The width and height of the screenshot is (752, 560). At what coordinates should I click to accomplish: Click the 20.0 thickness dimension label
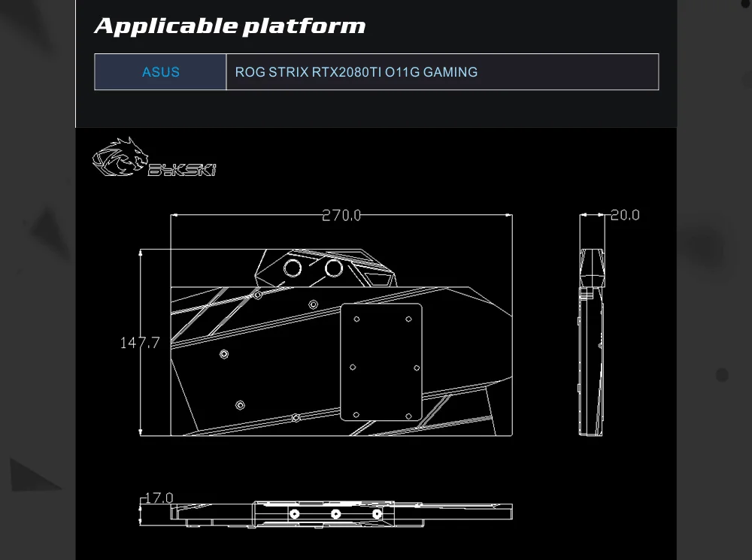(x=625, y=215)
